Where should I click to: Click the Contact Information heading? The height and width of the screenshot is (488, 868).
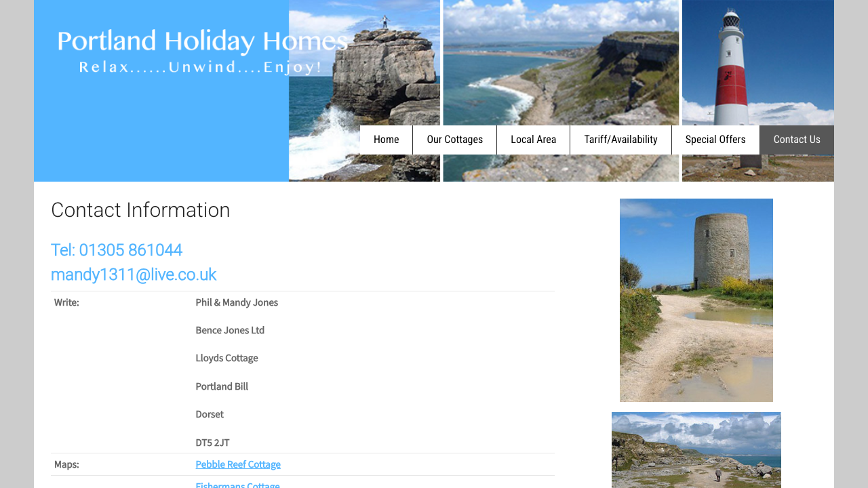pos(140,210)
